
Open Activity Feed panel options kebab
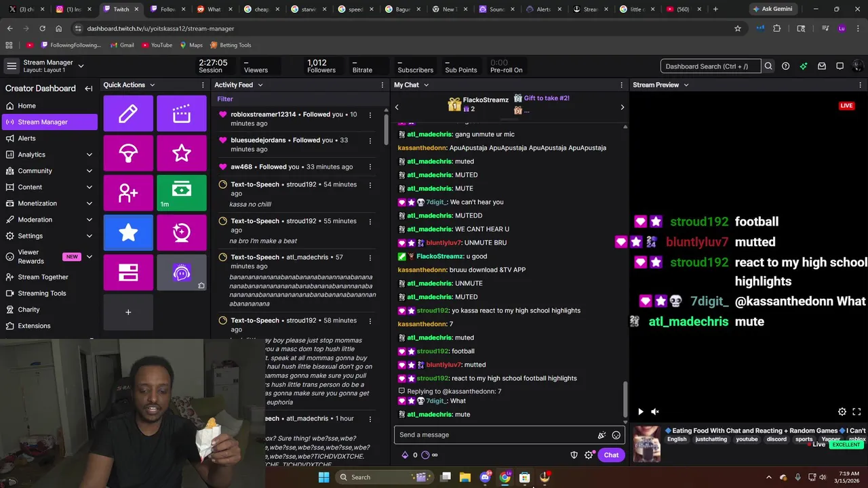click(382, 85)
